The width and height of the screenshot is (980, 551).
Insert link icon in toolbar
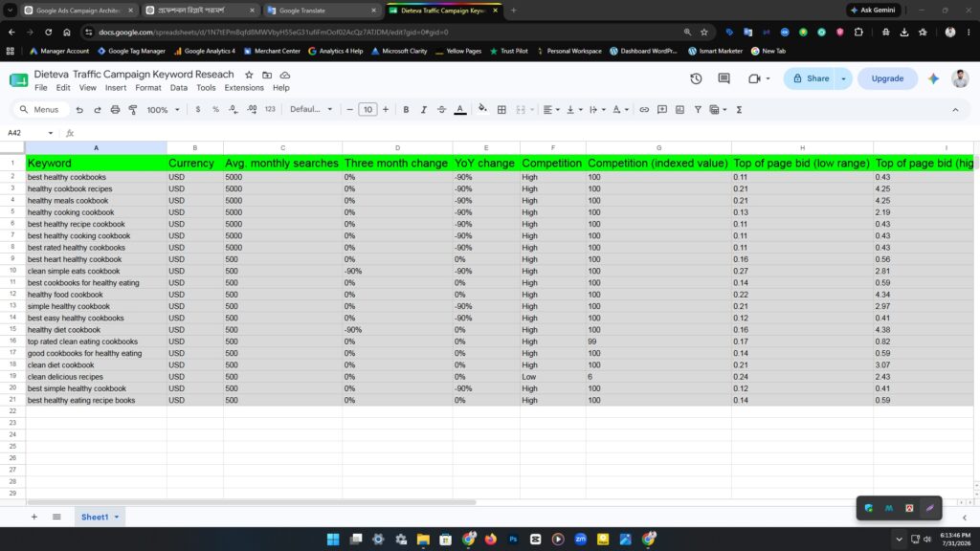tap(644, 110)
